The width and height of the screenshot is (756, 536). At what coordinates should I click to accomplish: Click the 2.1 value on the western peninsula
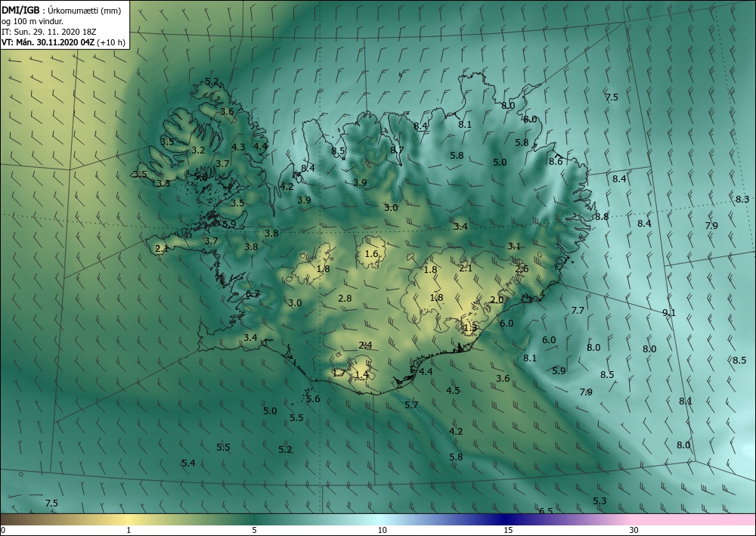point(162,249)
